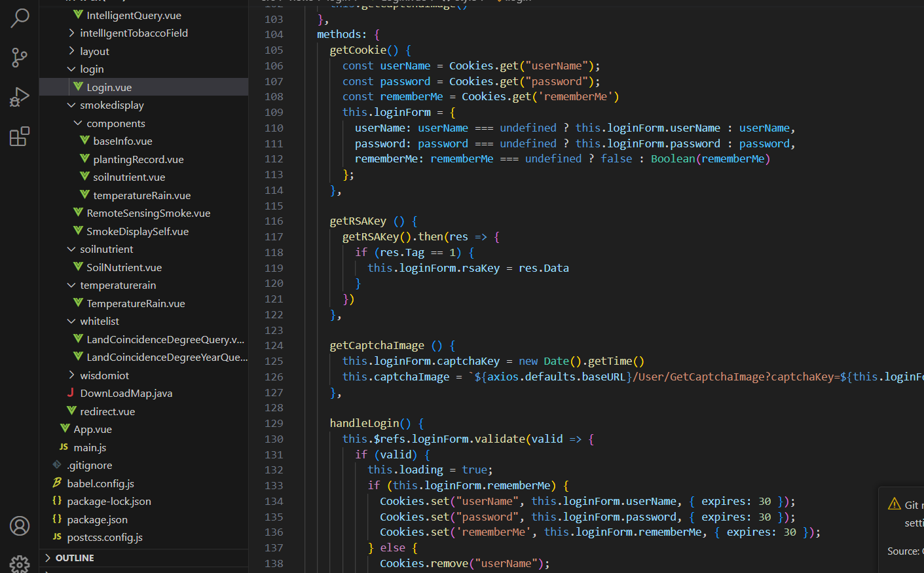
Task: Click the Vue icon beside soilnutrient.vue
Action: 84,176
